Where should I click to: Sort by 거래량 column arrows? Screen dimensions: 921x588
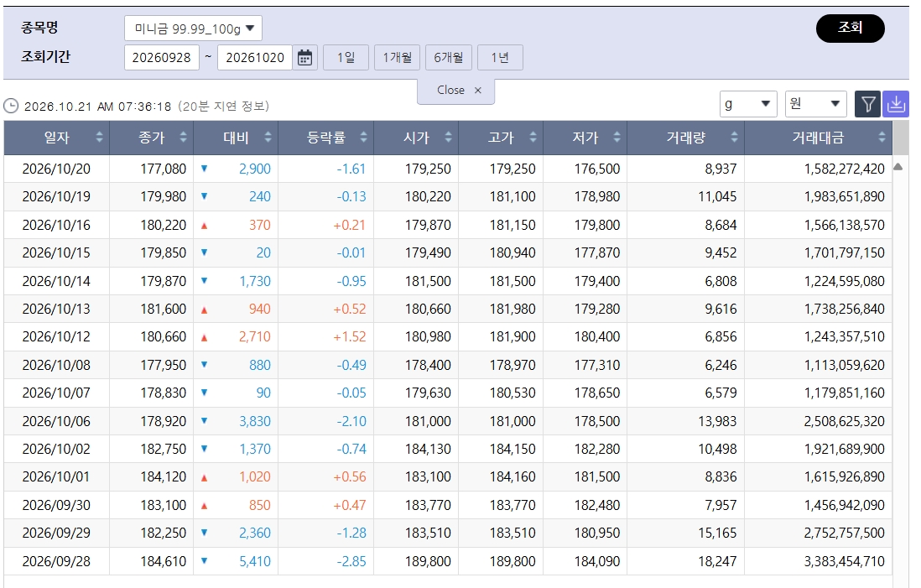click(x=734, y=138)
